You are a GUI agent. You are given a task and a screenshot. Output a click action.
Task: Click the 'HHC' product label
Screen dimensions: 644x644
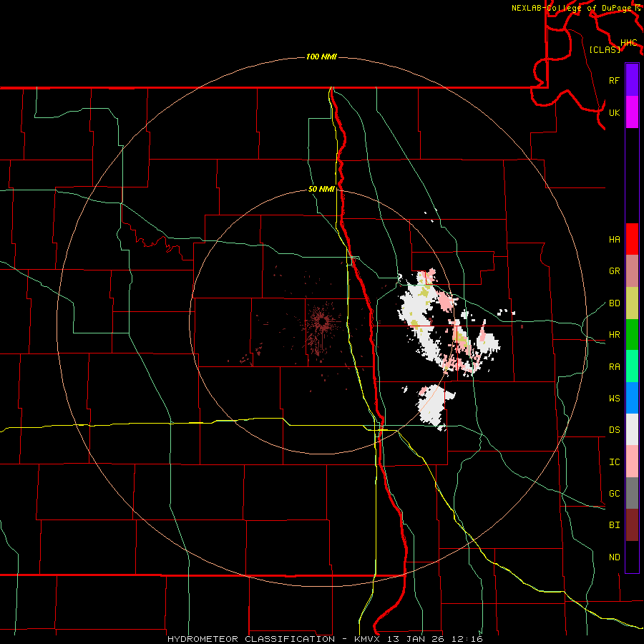(629, 43)
